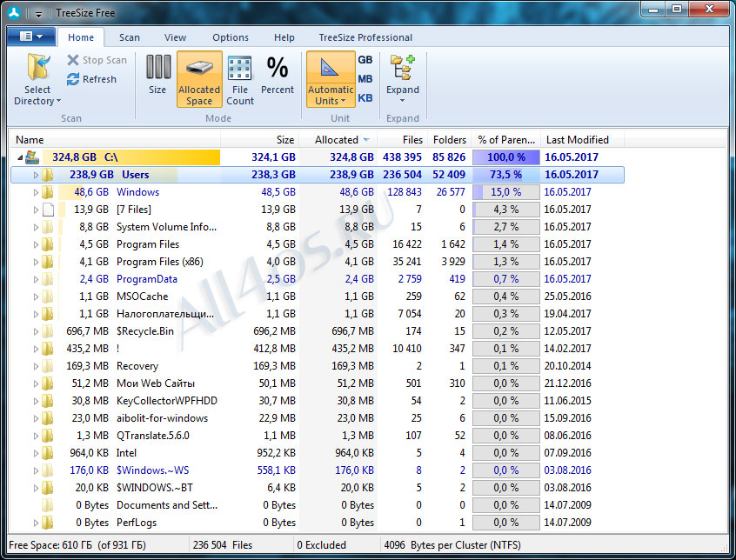
Task: Expand the Users folder
Action: [36, 175]
